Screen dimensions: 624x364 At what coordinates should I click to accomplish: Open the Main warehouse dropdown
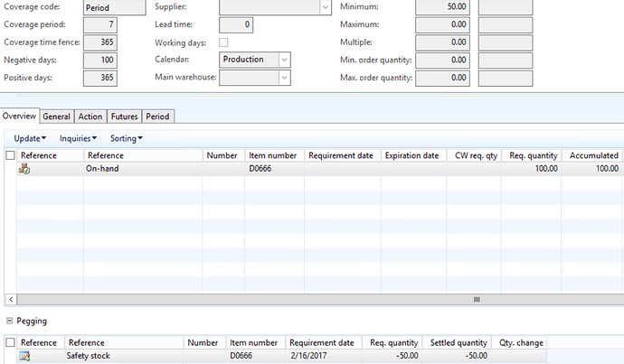pyautogui.click(x=284, y=78)
